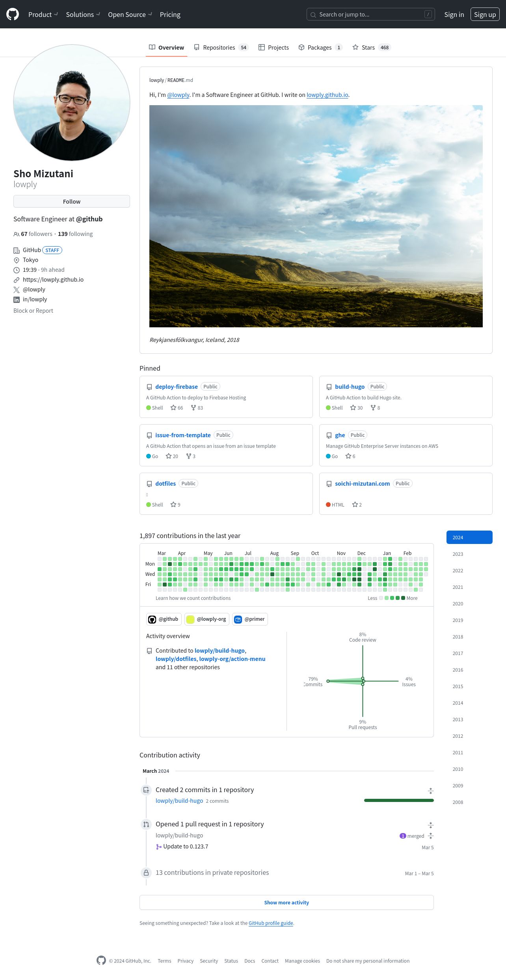The width and height of the screenshot is (506, 980).
Task: View stargazers of build-hugo (30 stars)
Action: 356,408
